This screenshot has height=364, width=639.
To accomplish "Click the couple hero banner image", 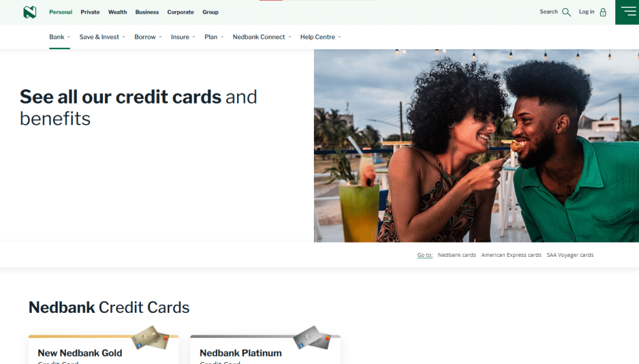I will (x=476, y=146).
